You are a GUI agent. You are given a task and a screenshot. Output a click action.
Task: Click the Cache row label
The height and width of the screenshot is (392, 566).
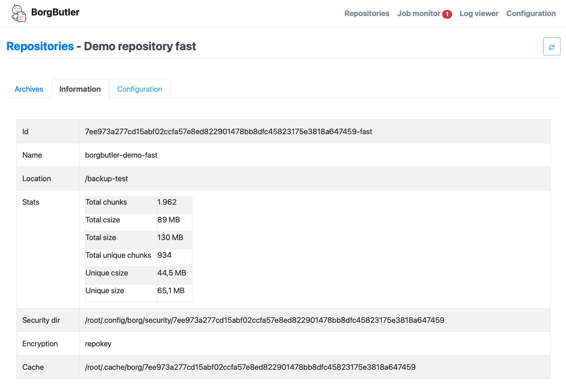(x=33, y=367)
